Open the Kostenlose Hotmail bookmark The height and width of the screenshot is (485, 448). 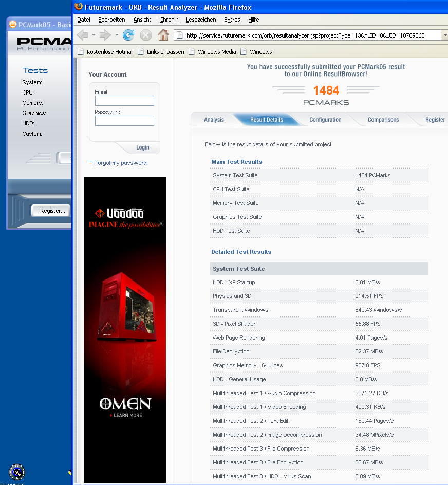click(x=105, y=52)
